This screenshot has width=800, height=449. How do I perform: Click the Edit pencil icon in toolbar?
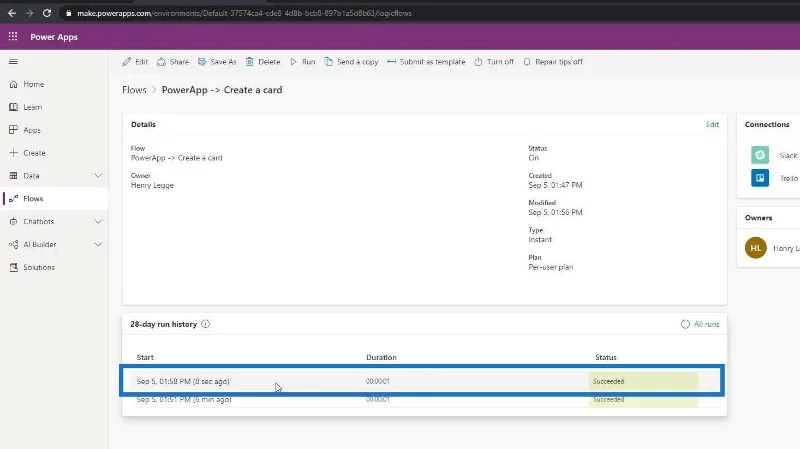click(127, 62)
